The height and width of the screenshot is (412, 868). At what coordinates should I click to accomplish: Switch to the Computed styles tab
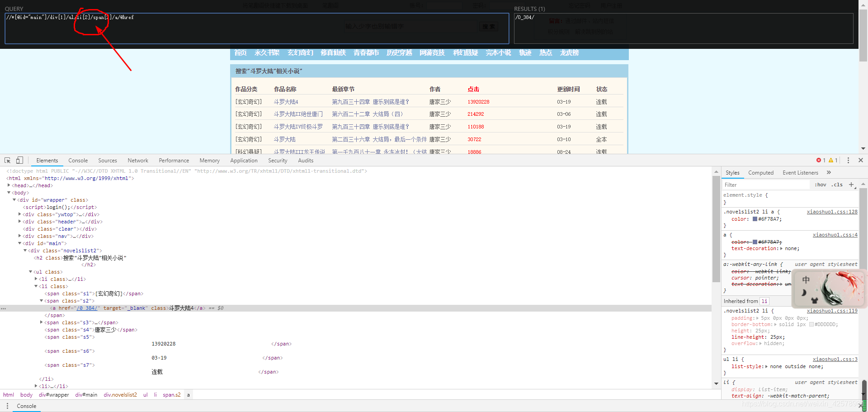[x=761, y=173]
